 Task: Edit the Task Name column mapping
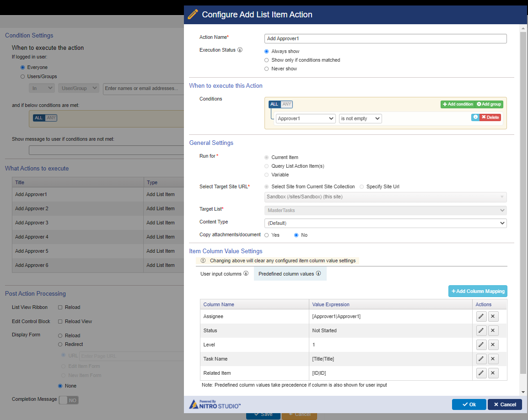[x=481, y=359]
